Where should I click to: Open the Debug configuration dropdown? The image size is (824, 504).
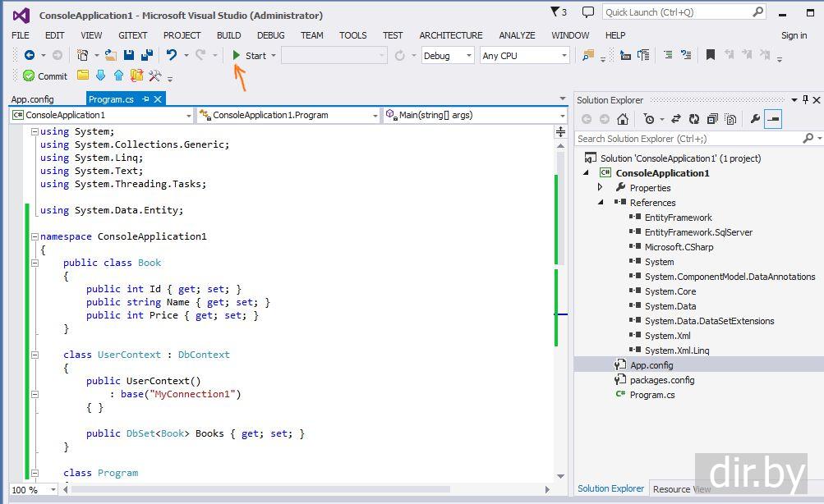click(448, 56)
